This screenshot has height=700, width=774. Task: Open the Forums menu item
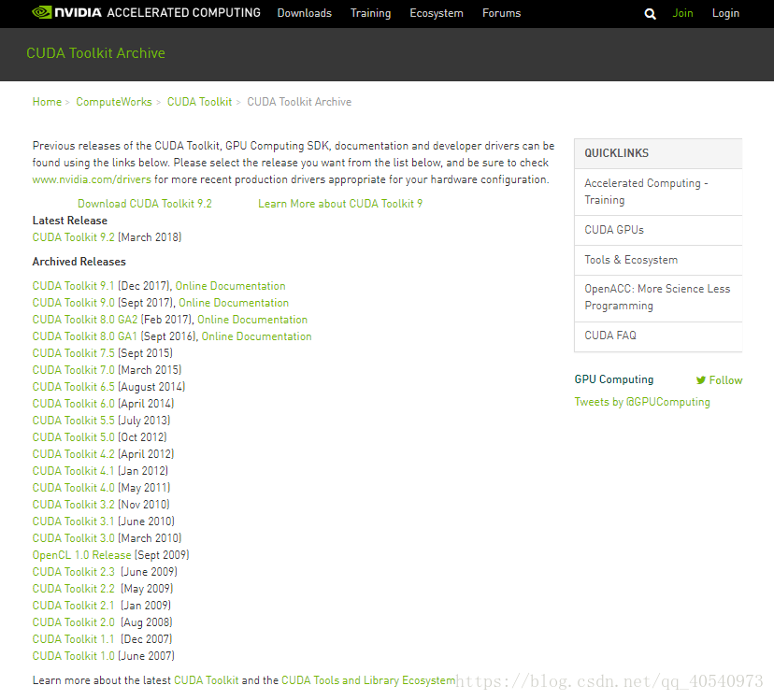[502, 13]
